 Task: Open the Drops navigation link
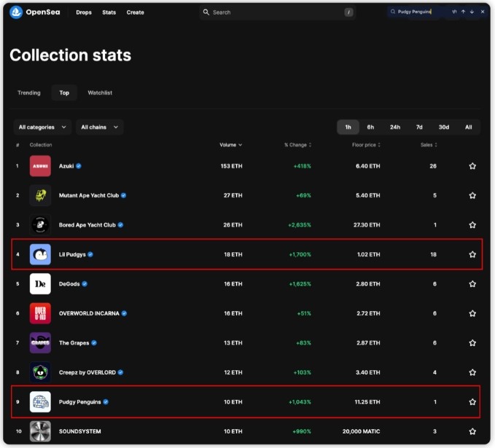(84, 12)
